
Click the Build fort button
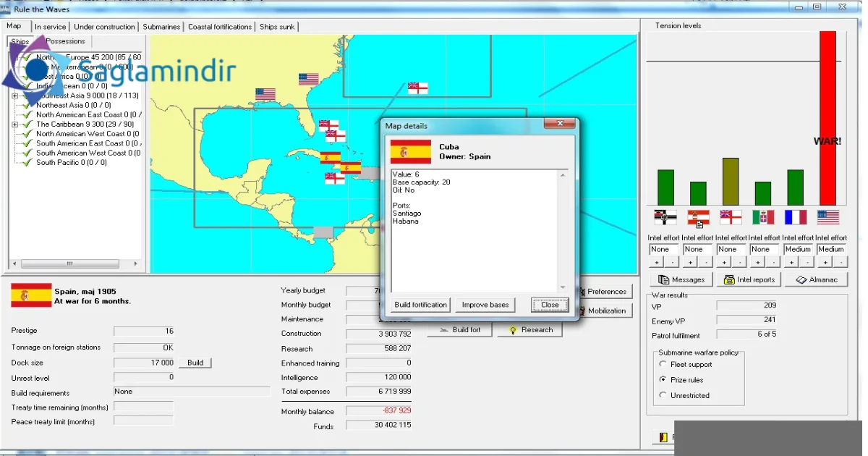pyautogui.click(x=459, y=330)
